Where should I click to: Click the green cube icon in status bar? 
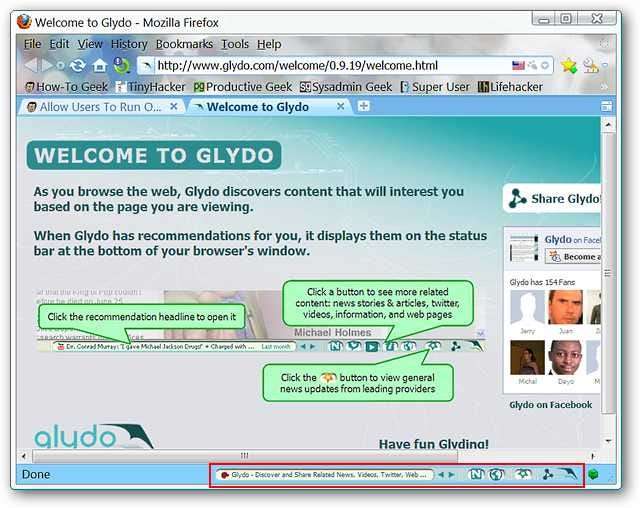pos(593,474)
